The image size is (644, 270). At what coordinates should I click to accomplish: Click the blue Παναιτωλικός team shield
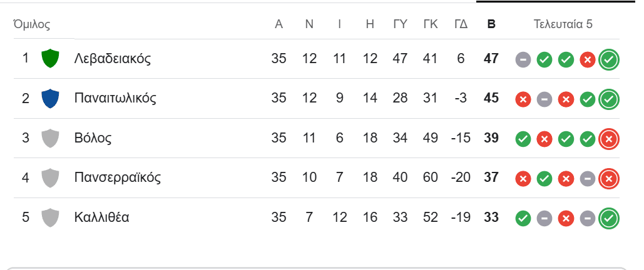click(x=50, y=99)
